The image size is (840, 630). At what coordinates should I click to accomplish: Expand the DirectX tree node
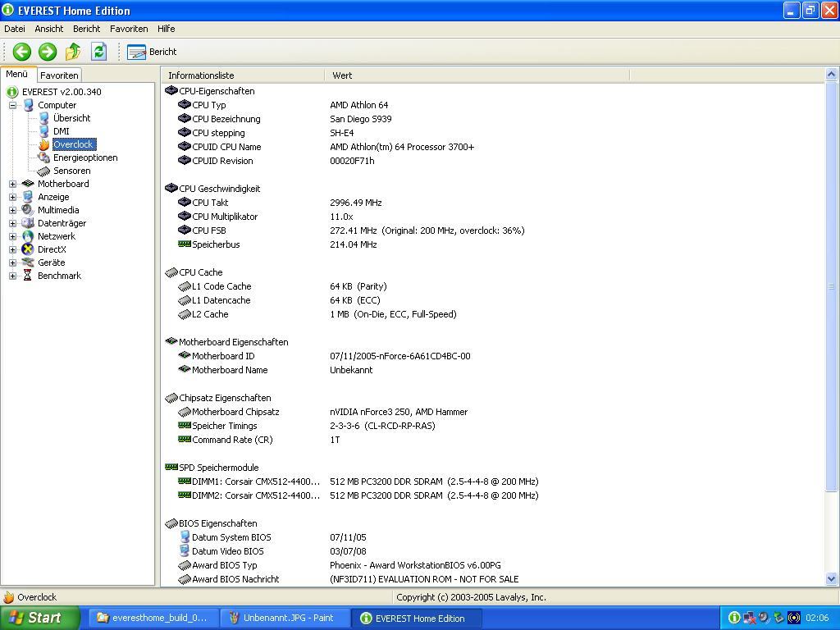coord(13,249)
